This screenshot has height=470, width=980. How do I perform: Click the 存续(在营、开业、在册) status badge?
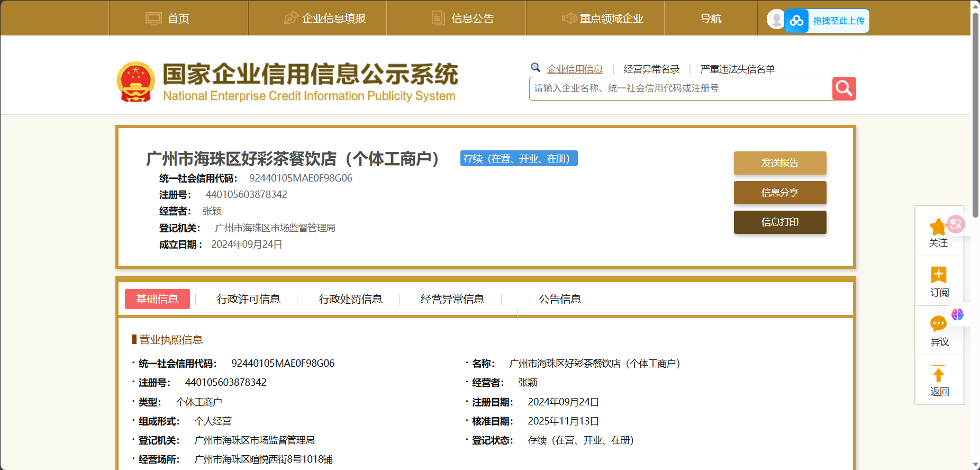519,158
